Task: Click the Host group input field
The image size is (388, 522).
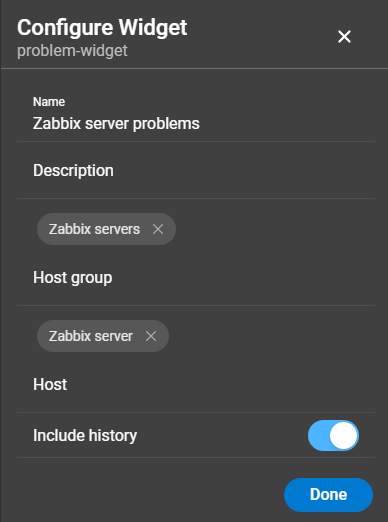Action: point(196,278)
